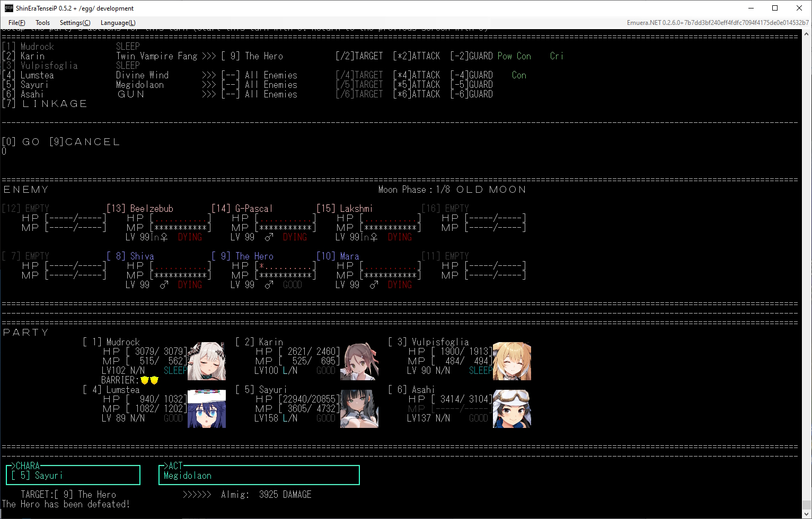Viewport: 812px width, 519px height.
Task: Click the second yellow barrier shield icon under Mudrock
Action: (154, 380)
